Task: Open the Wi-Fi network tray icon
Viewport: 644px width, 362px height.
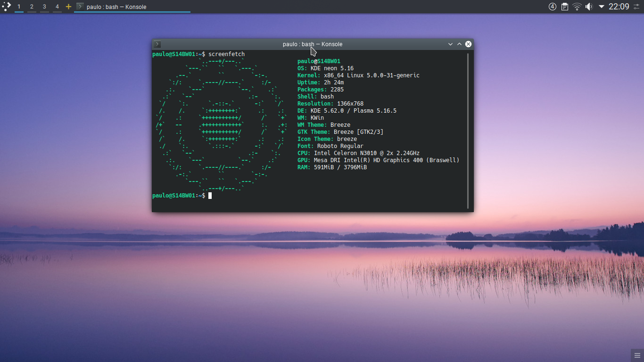Action: pyautogui.click(x=577, y=7)
